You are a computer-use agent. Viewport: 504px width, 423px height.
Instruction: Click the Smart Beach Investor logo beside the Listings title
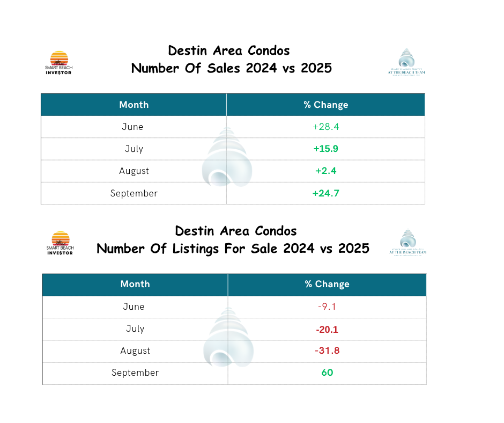(60, 243)
